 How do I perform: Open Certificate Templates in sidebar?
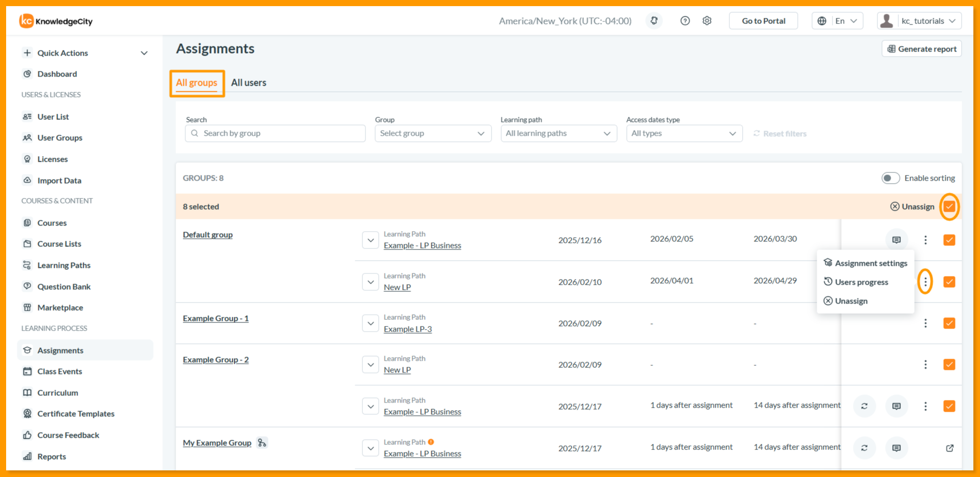[x=76, y=414]
